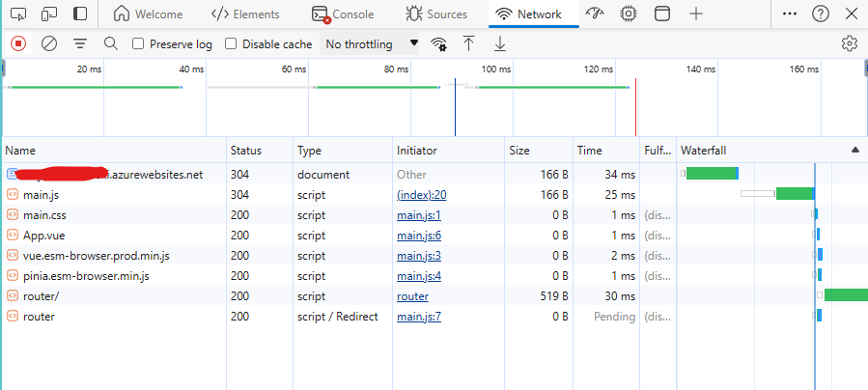Open the three-dots customize DevTools menu

pyautogui.click(x=790, y=14)
